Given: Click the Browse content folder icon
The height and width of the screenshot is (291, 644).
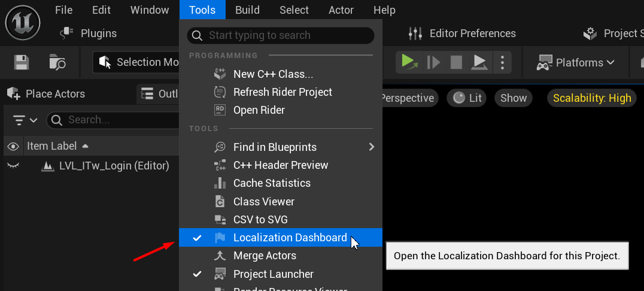Looking at the screenshot, I should coord(57,62).
